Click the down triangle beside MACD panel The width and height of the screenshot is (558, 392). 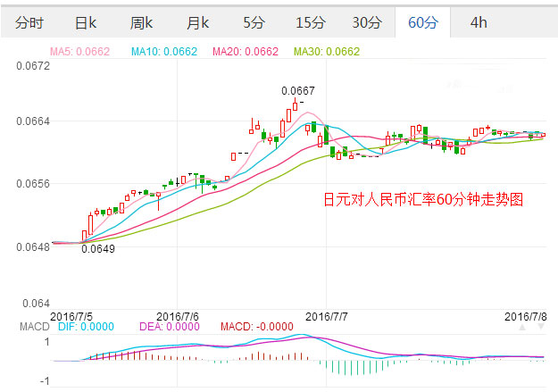541,327
